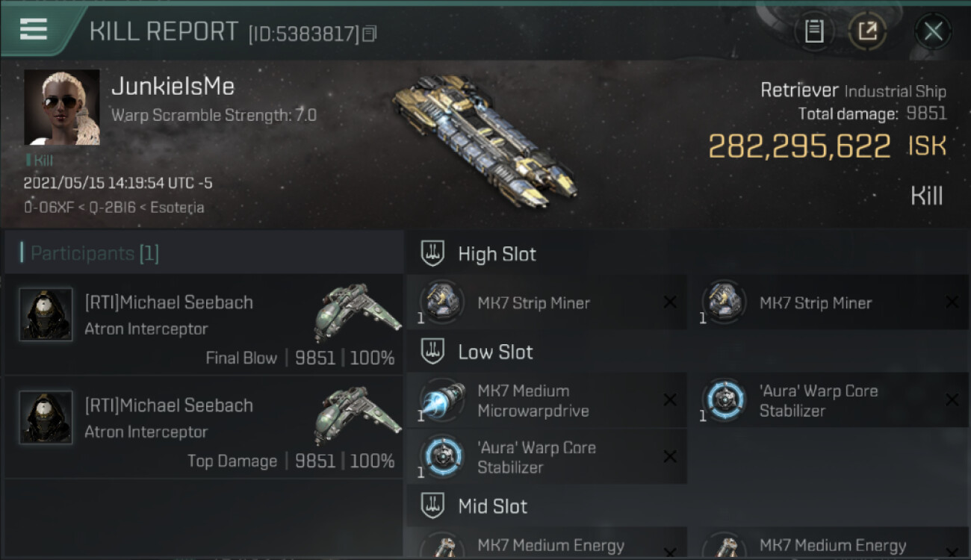The width and height of the screenshot is (971, 560).
Task: Copy the kill report ID
Action: [370, 34]
